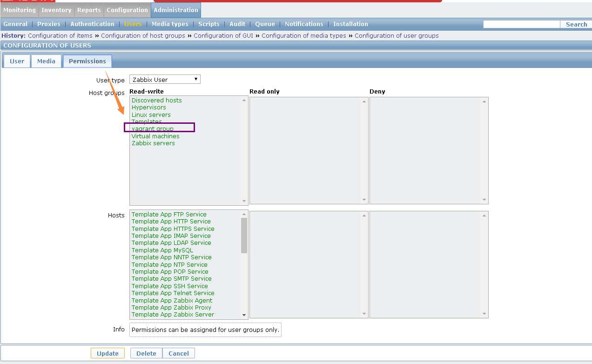Open history link Configuration of user groups
The height and width of the screenshot is (364, 592).
click(397, 36)
